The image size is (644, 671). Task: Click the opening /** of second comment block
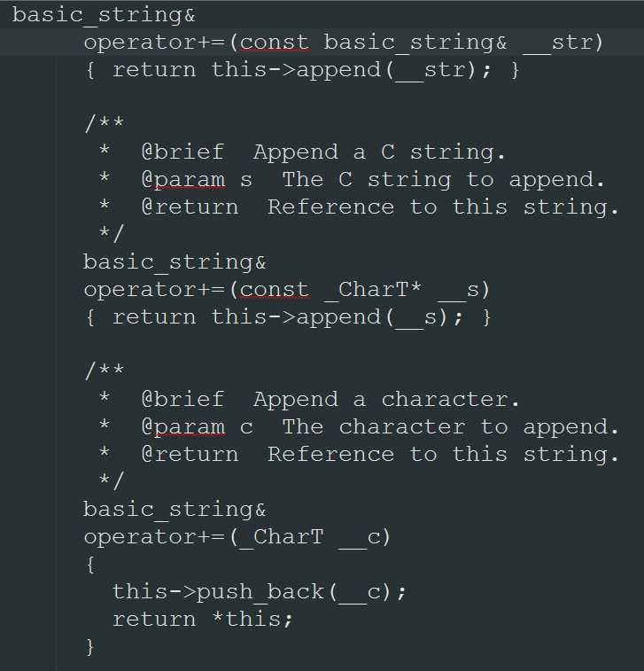click(x=105, y=370)
